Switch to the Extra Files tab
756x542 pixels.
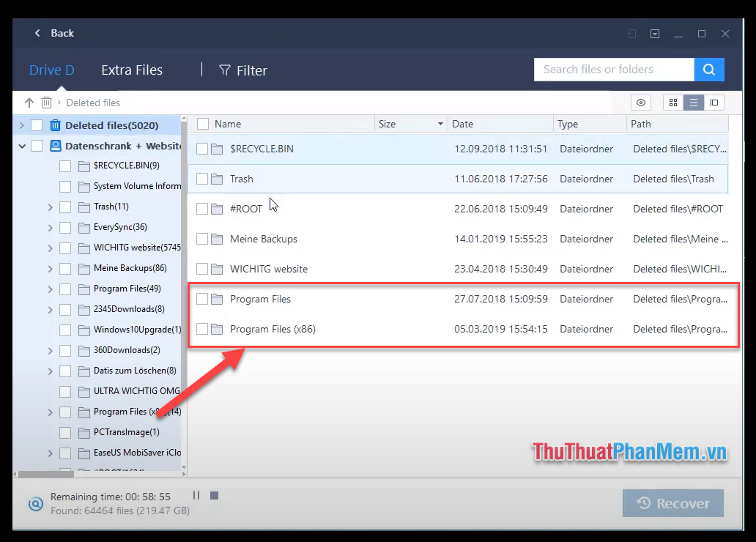(132, 70)
